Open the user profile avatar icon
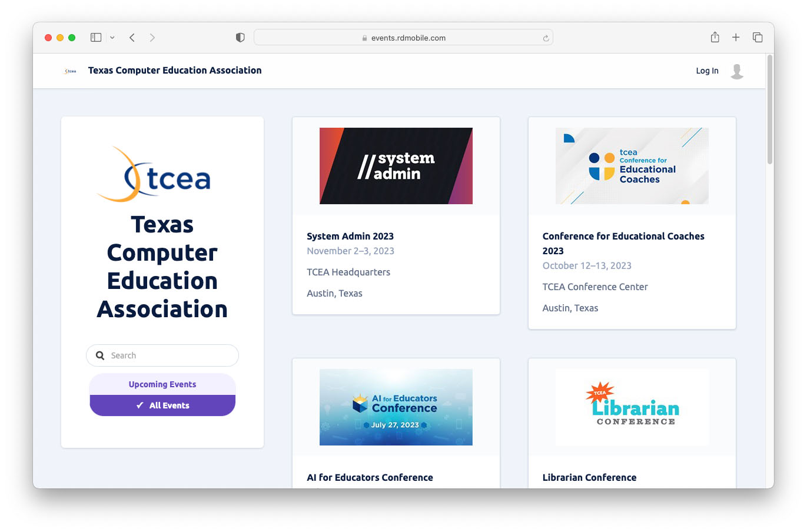 pos(737,71)
